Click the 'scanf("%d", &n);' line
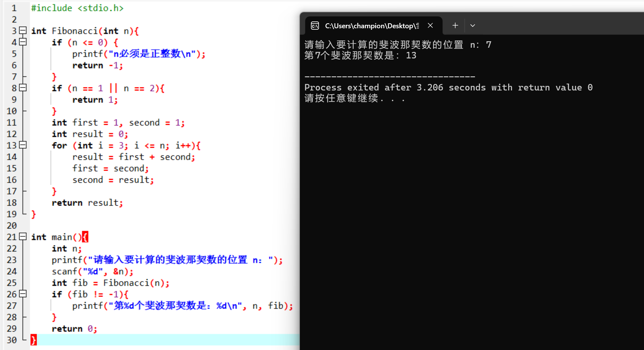The width and height of the screenshot is (644, 350). [x=93, y=271]
